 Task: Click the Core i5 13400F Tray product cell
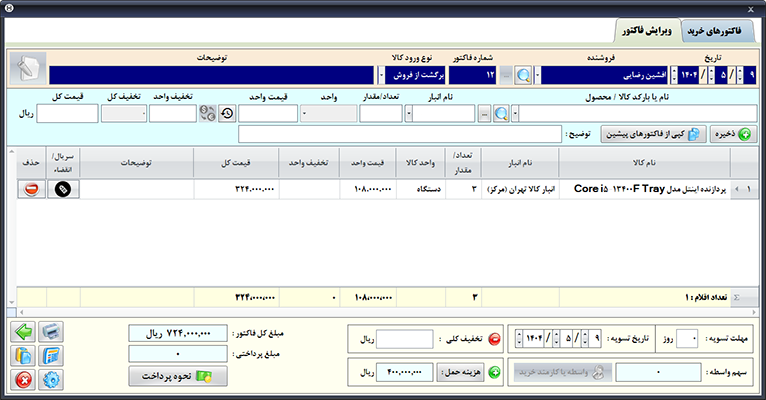tap(644, 189)
